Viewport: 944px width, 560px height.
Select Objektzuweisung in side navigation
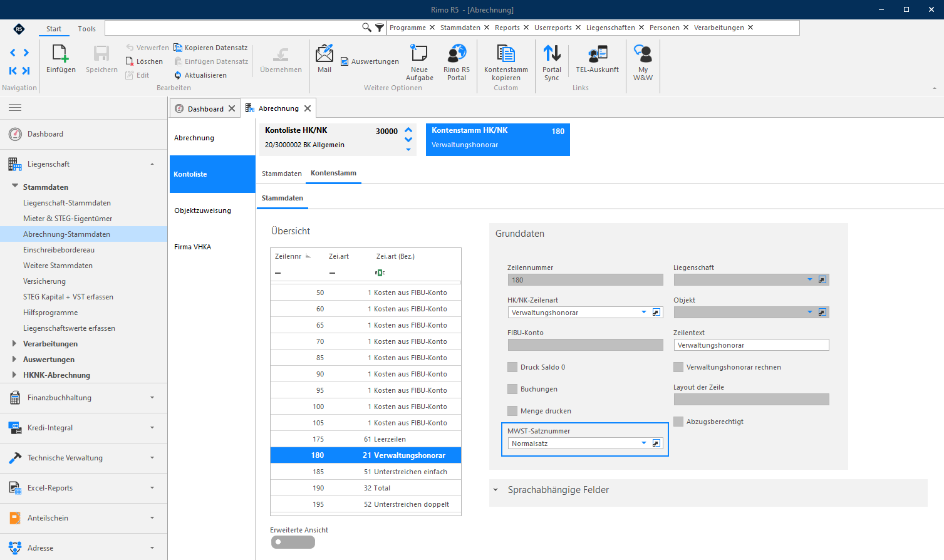pos(202,210)
